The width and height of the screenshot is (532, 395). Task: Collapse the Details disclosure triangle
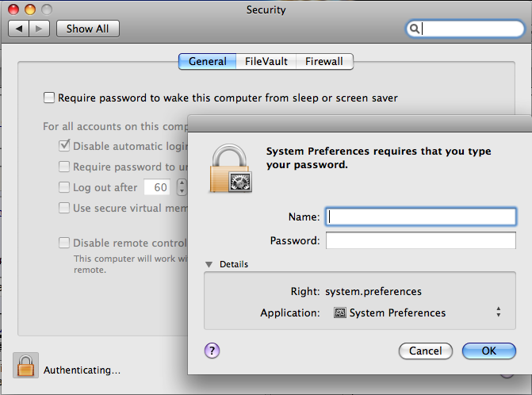tap(209, 264)
